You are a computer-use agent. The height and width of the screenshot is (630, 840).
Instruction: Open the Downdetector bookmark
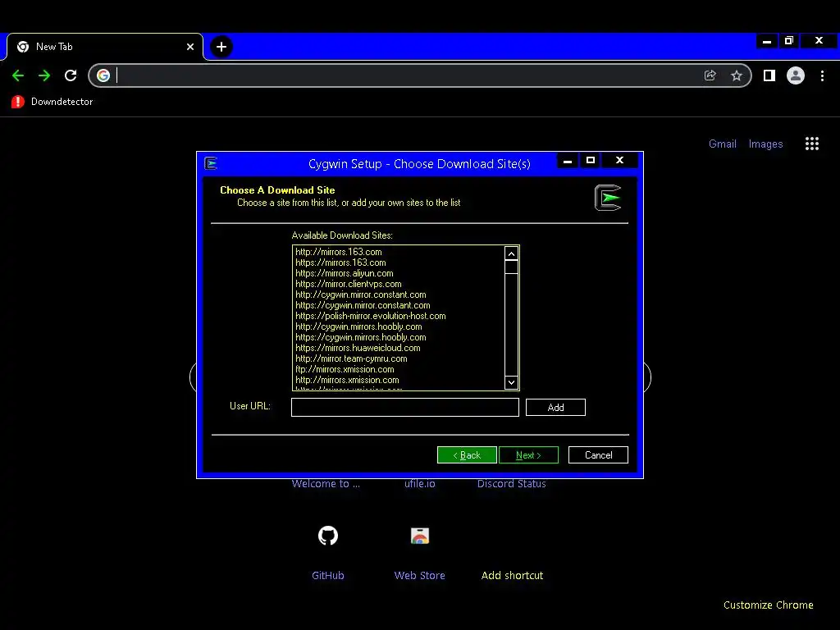52,102
